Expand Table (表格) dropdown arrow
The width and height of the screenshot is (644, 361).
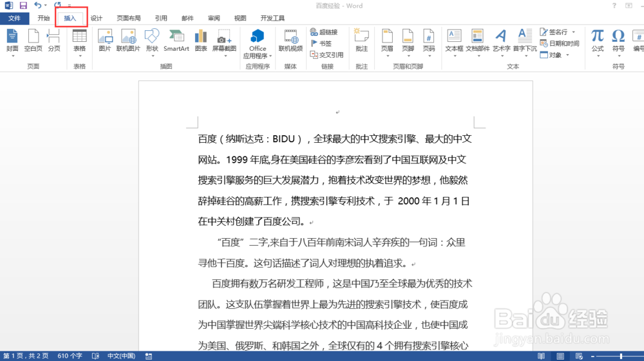click(x=79, y=56)
